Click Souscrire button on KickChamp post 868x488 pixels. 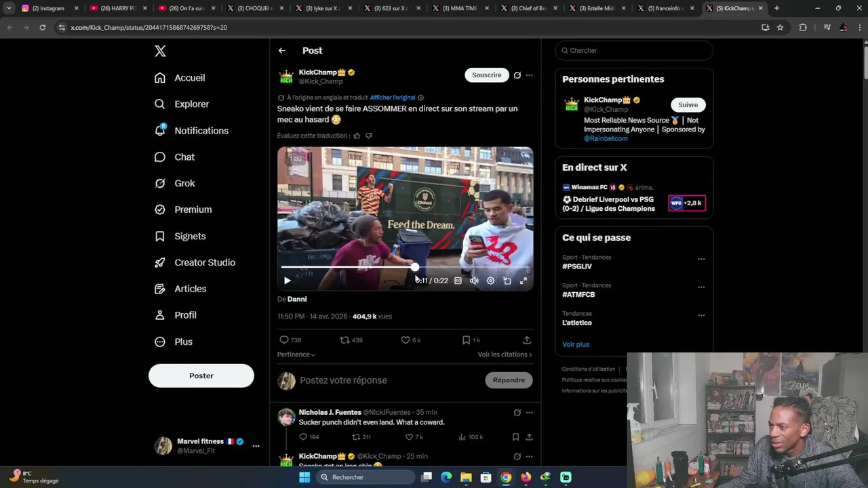pyautogui.click(x=487, y=75)
